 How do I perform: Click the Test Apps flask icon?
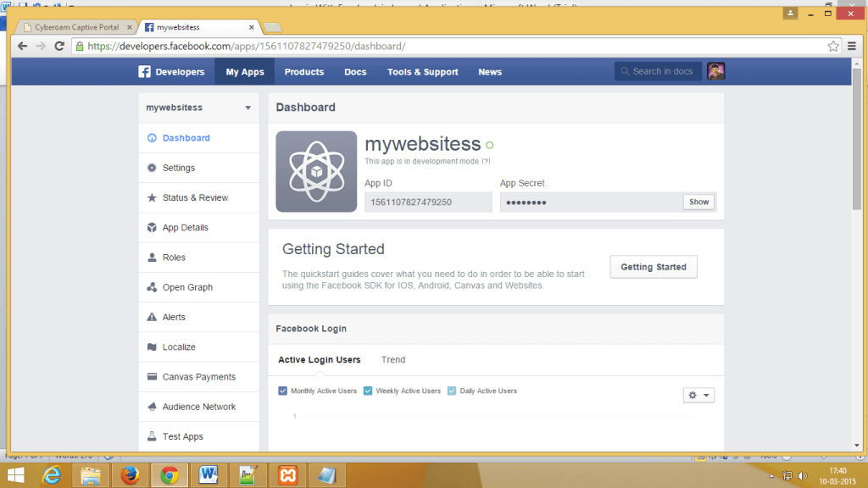(152, 436)
